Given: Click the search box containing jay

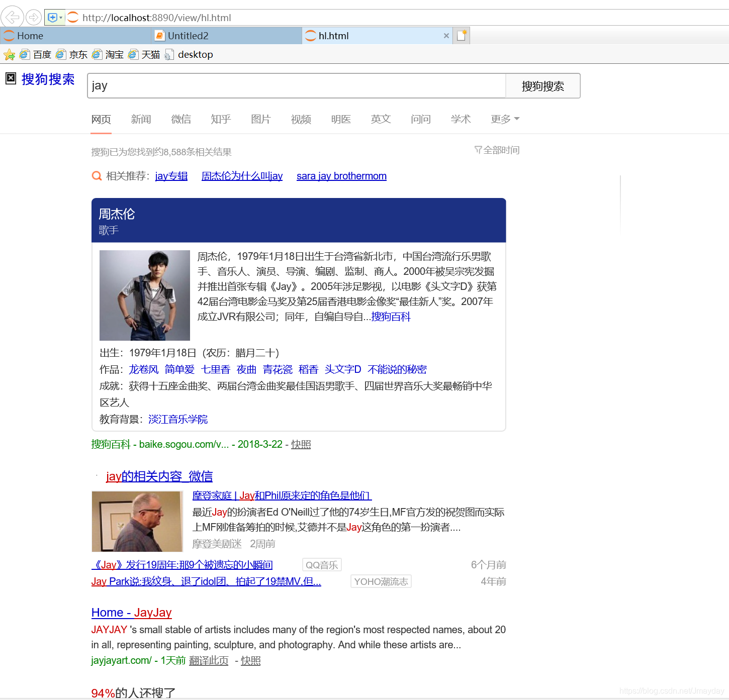Looking at the screenshot, I should tap(297, 85).
